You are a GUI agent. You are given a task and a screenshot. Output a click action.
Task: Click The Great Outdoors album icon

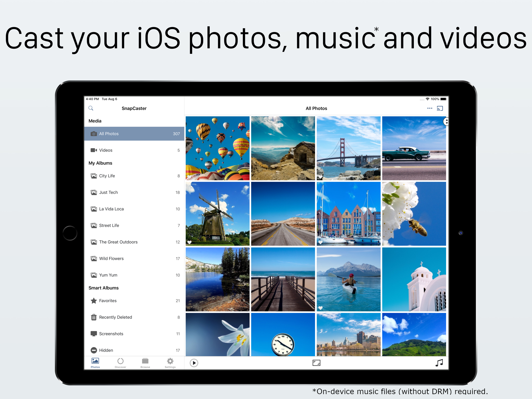point(93,242)
